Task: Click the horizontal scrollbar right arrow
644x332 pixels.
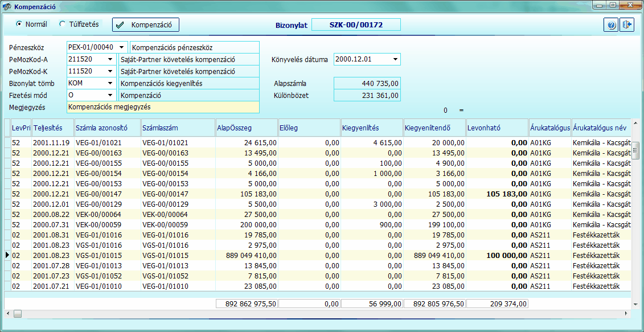Action: 626,314
